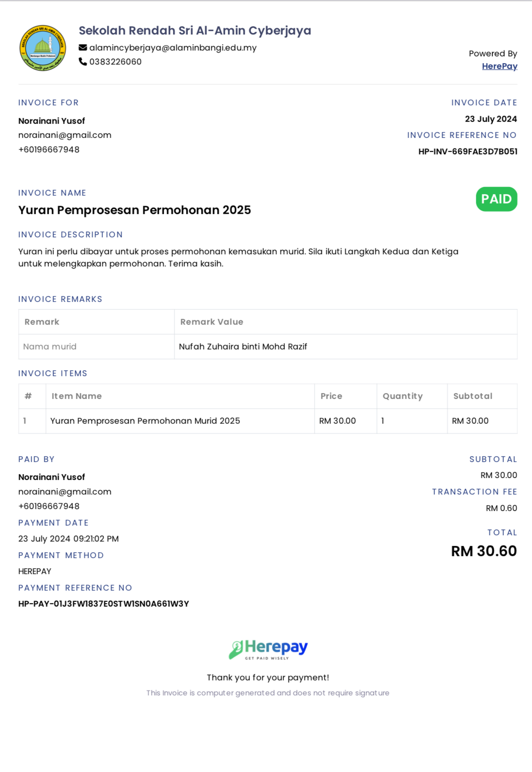Image resolution: width=532 pixels, height=772 pixels.
Task: Click the Herepay footer logo
Action: coord(268,649)
